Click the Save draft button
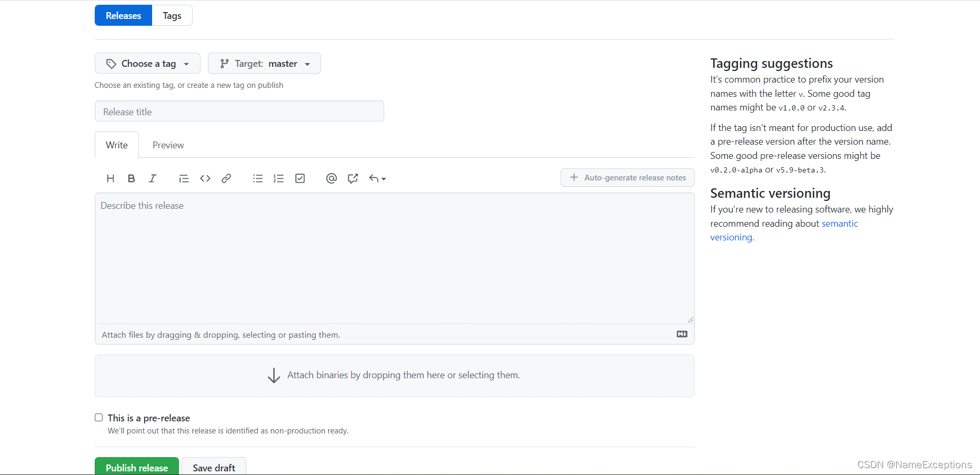This screenshot has height=475, width=980. click(x=214, y=467)
